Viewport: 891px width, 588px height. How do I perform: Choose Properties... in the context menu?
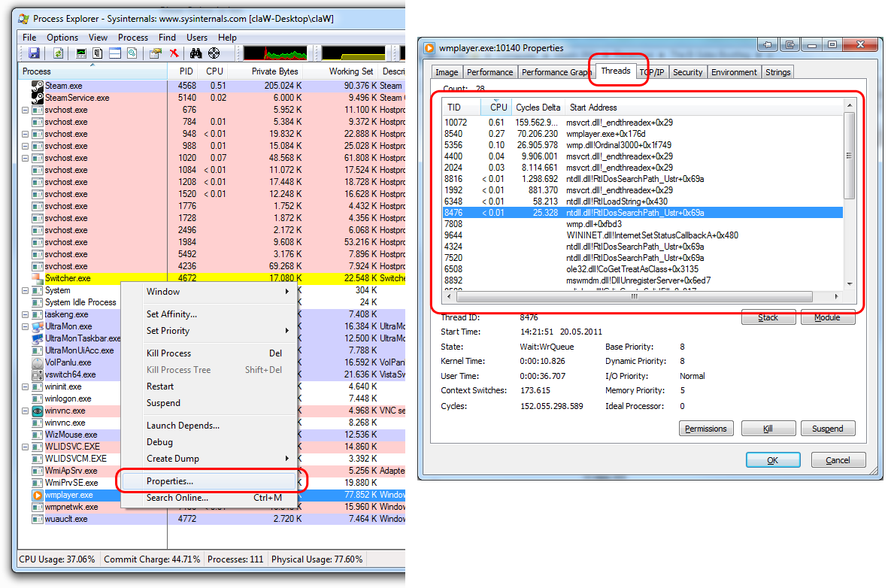point(209,481)
